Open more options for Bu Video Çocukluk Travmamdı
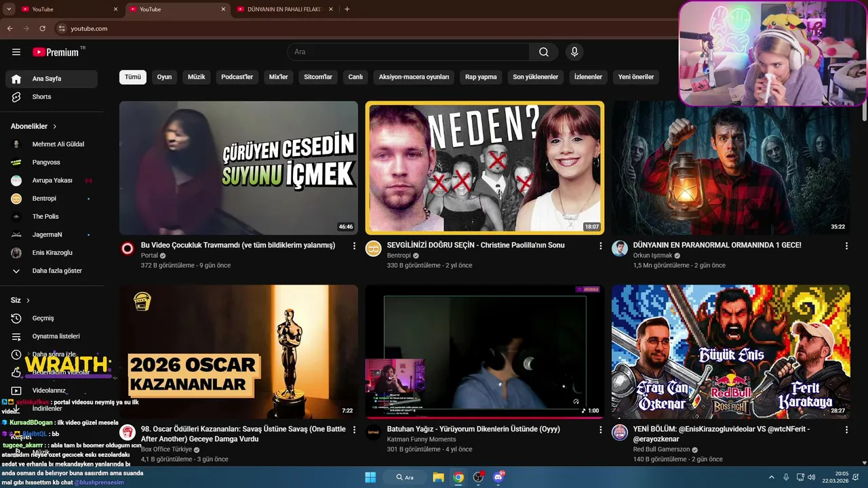This screenshot has height=488, width=868. pos(354,246)
